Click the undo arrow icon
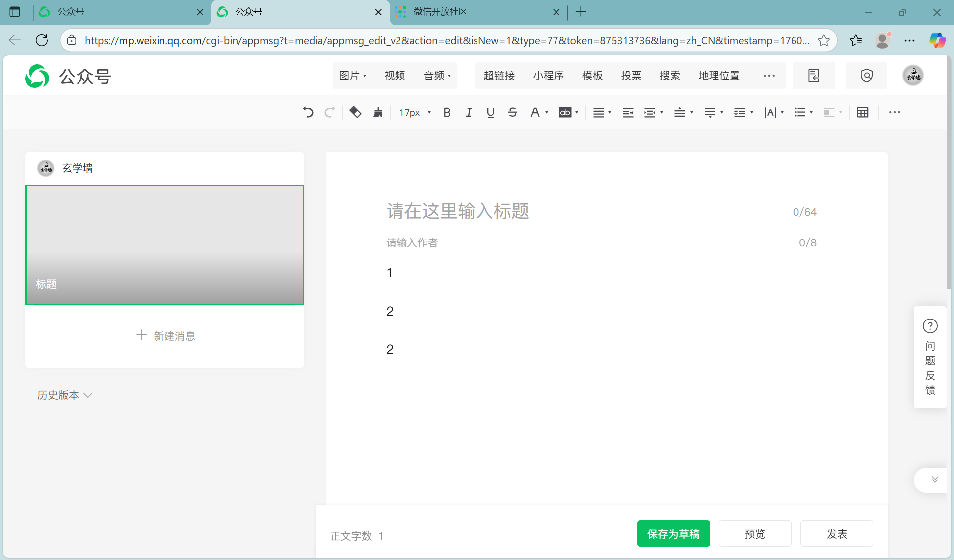954x560 pixels. click(308, 112)
